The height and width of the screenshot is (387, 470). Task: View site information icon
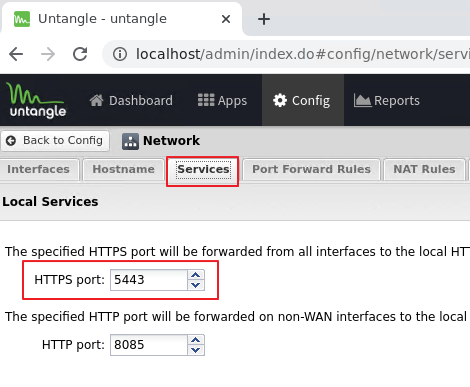pos(120,54)
